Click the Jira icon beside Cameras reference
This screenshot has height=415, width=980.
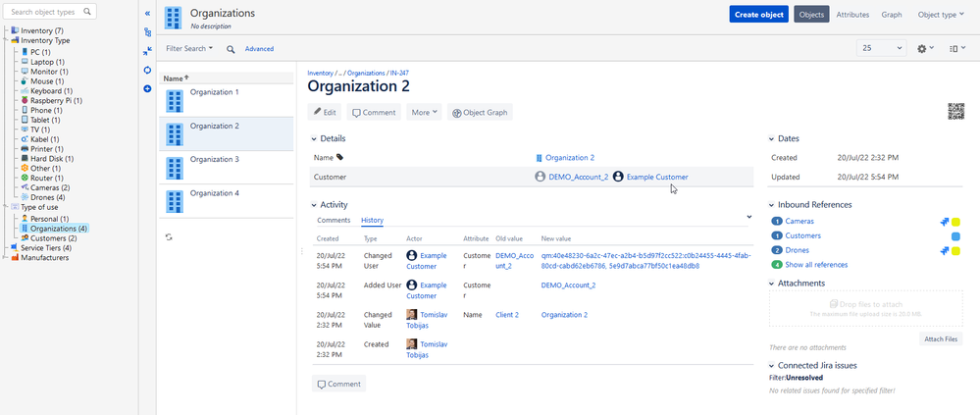coord(945,222)
